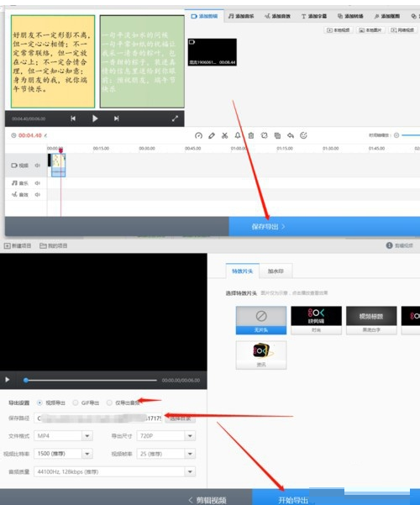Switch to 添加转场 tab
The height and width of the screenshot is (505, 420).
350,16
